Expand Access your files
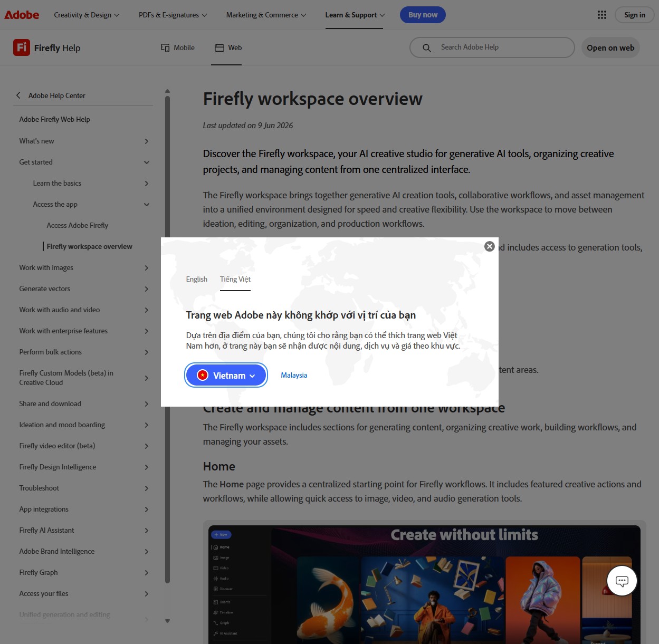Screen dimensions: 659x644 click(x=147, y=593)
